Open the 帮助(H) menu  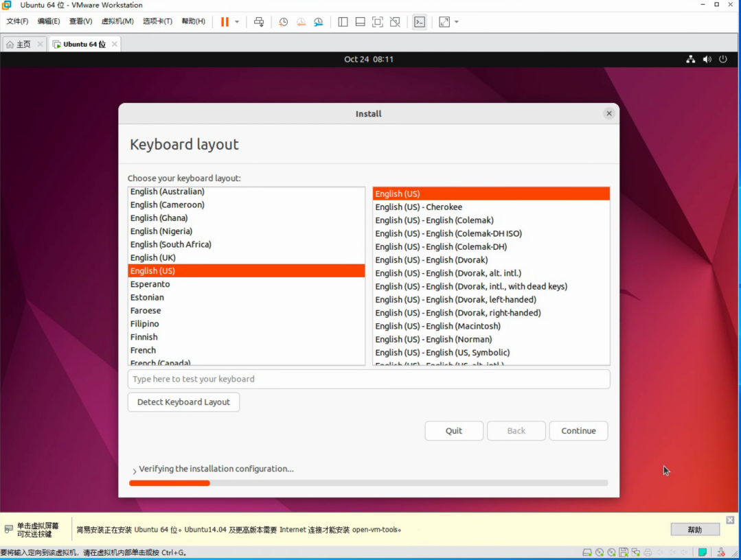(193, 21)
